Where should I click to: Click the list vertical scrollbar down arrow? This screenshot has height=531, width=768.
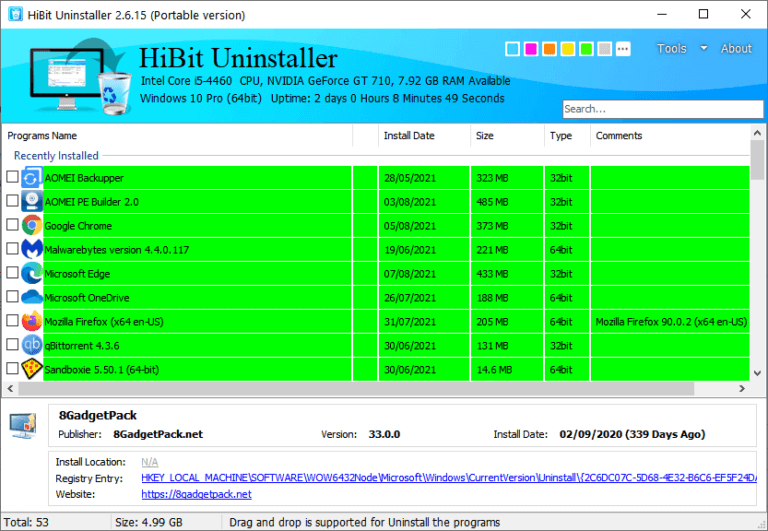click(757, 373)
